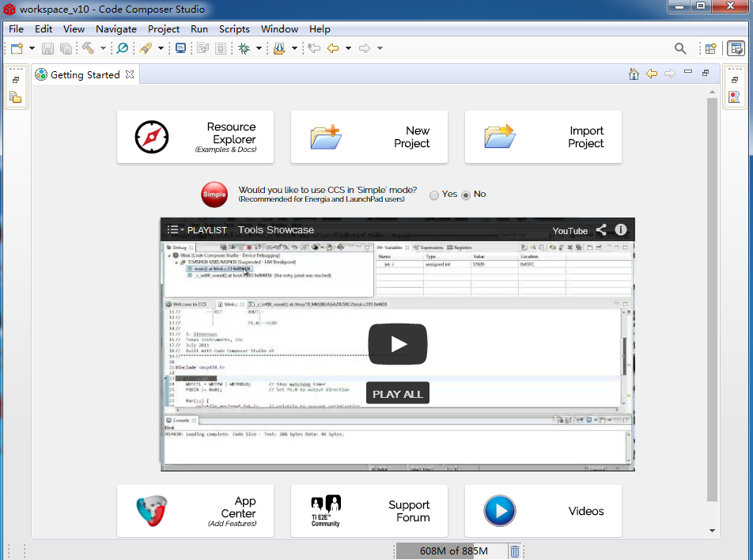The image size is (753, 560).
Task: Click the heap status 608M of 885M
Action: [x=452, y=551]
